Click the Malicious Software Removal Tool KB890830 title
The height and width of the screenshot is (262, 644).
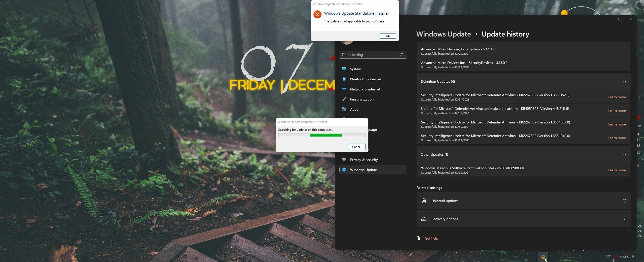(x=472, y=168)
